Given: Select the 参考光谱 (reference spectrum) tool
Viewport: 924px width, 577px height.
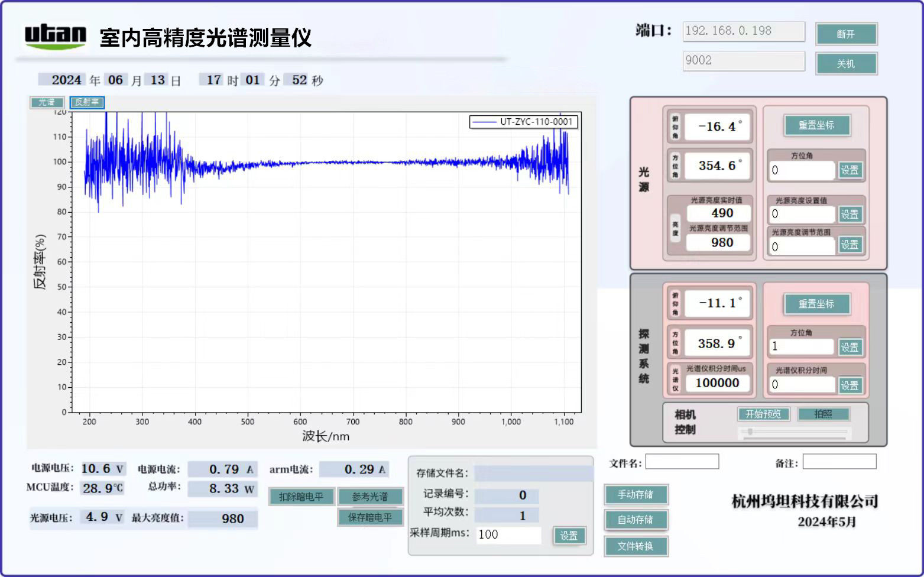Looking at the screenshot, I should click(370, 496).
